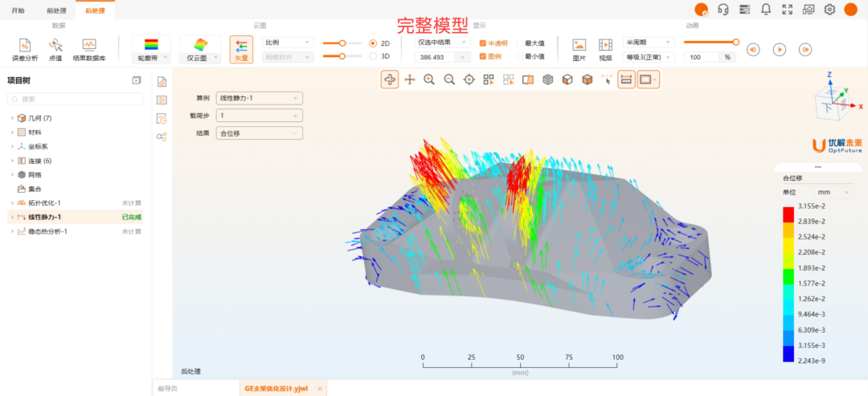Click the zoom in magnifier icon
This screenshot has height=396, width=868.
pyautogui.click(x=429, y=80)
